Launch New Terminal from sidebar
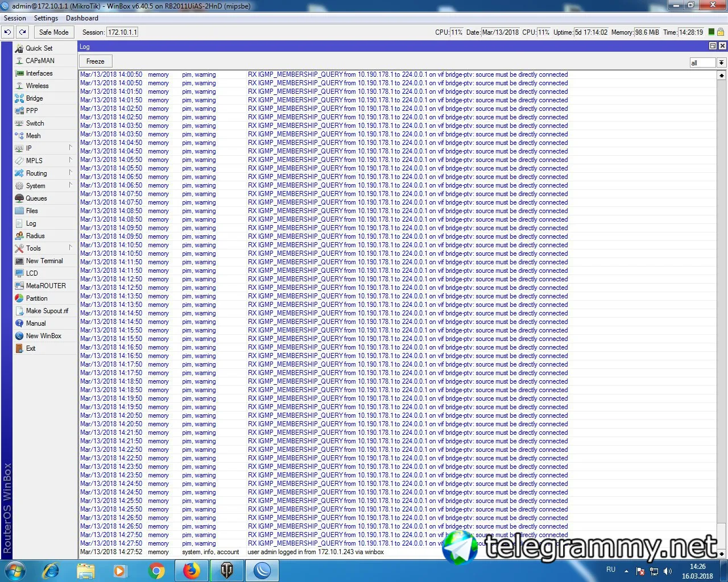The height and width of the screenshot is (582, 728). pyautogui.click(x=44, y=261)
